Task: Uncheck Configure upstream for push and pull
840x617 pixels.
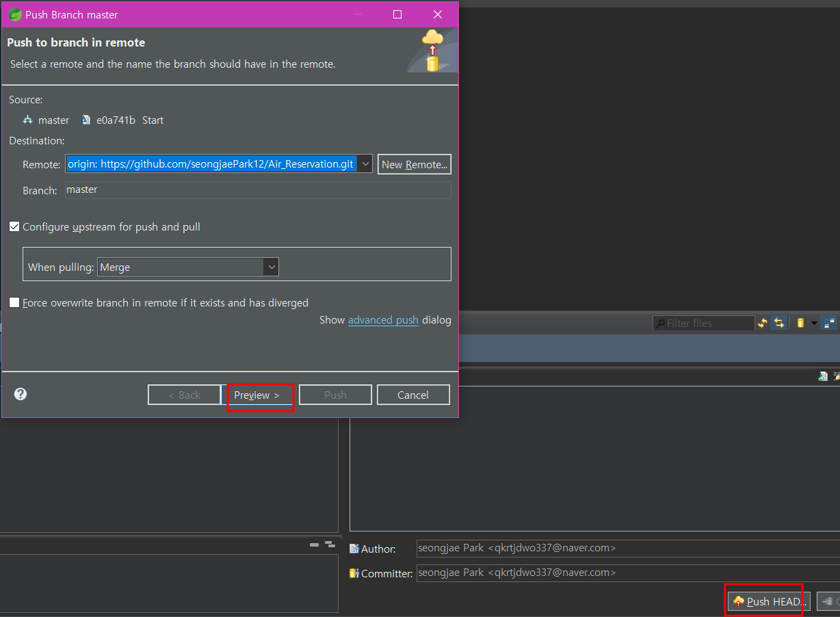Action: pos(14,226)
